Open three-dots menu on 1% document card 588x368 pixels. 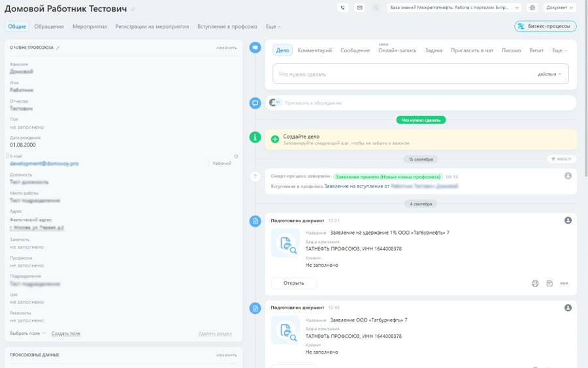(x=564, y=283)
